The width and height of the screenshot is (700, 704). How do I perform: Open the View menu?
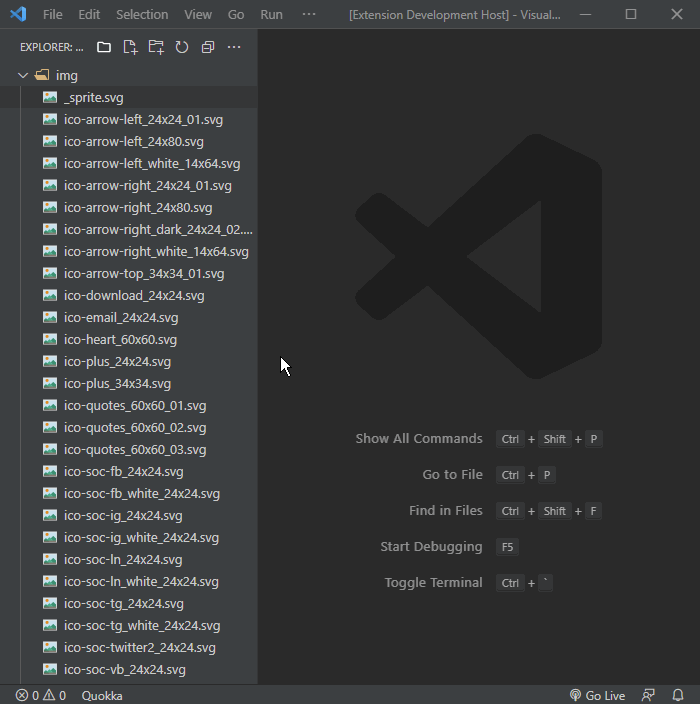coord(198,15)
